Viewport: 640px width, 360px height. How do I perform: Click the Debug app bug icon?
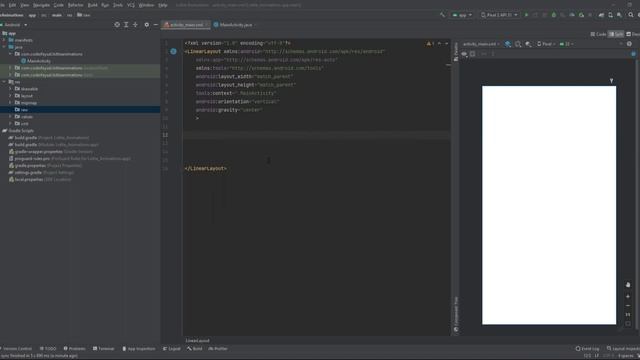554,15
